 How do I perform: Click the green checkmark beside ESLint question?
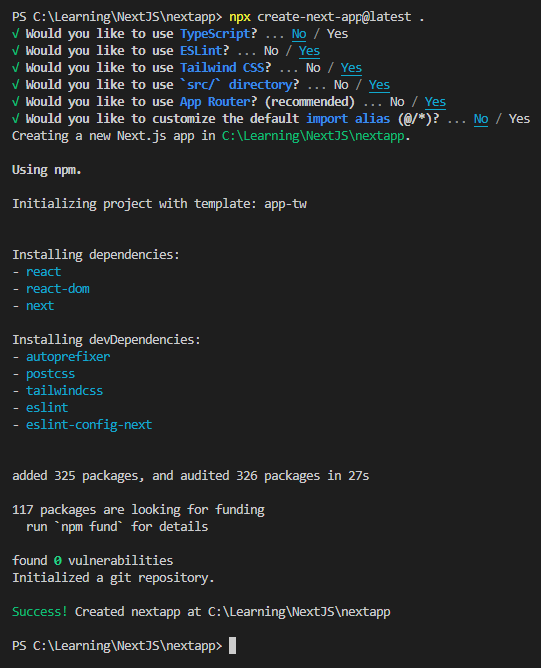coord(16,51)
